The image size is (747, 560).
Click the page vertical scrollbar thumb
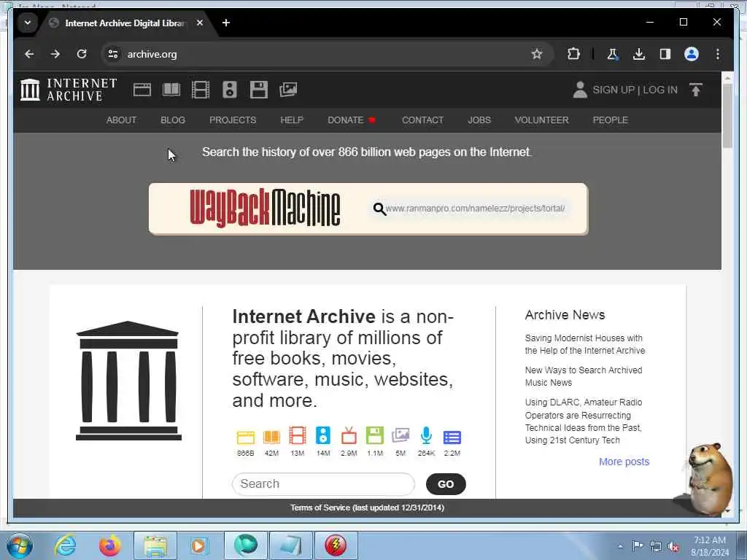pyautogui.click(x=727, y=115)
